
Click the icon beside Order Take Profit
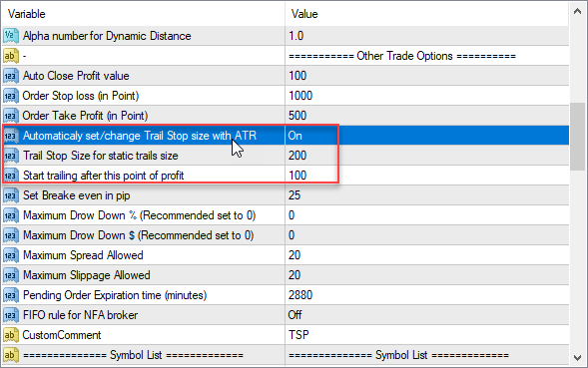click(11, 116)
